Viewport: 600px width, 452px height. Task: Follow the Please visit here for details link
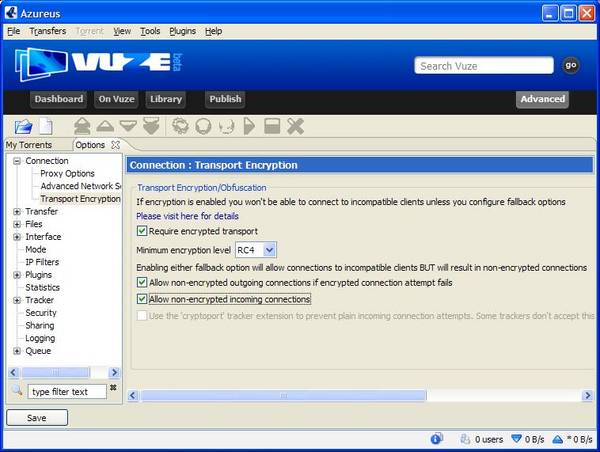188,216
